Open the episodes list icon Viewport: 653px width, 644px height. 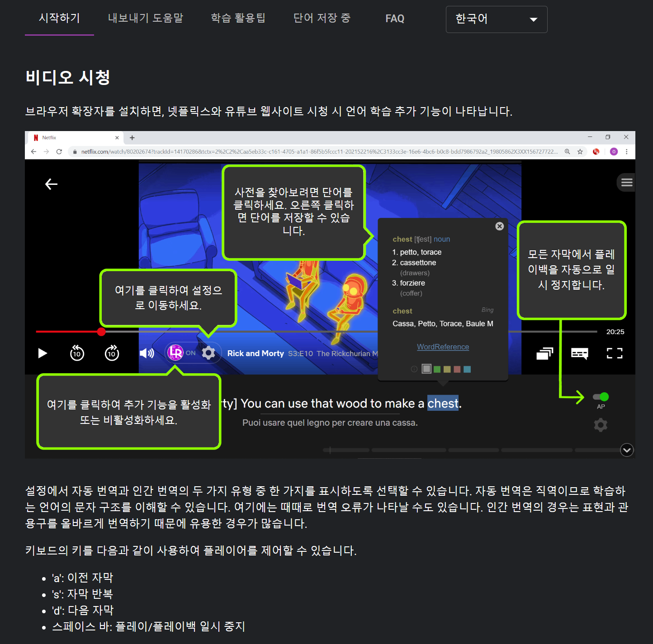point(545,353)
